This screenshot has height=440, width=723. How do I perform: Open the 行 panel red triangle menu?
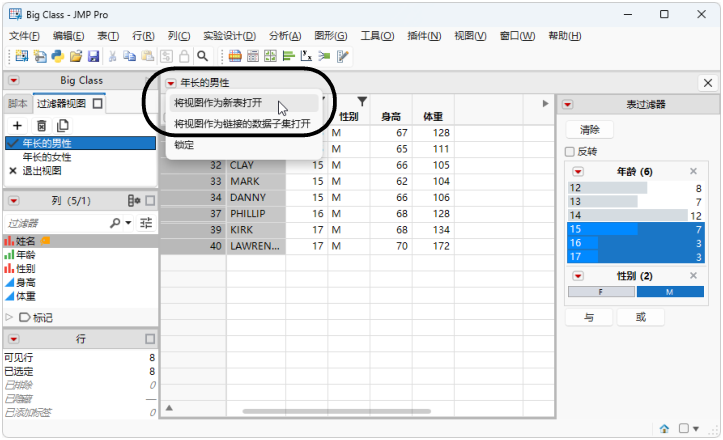pos(14,339)
